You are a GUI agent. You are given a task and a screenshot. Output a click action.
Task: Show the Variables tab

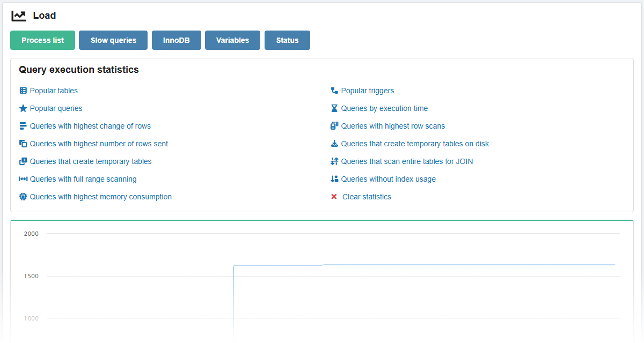(232, 40)
